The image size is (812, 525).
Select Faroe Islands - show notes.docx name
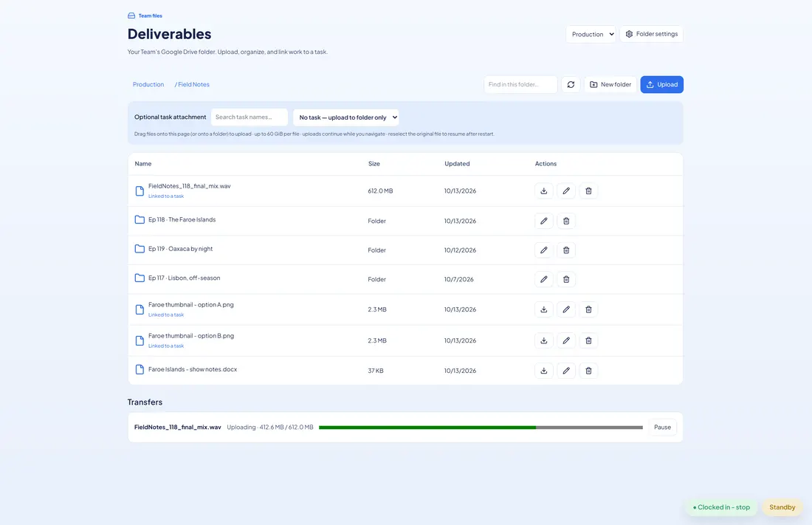coord(193,369)
